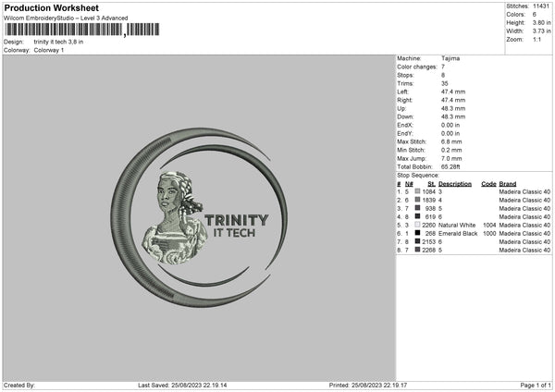The image size is (555, 392).
Task: Click the Left value 47.4 mm
Action: [x=453, y=92]
